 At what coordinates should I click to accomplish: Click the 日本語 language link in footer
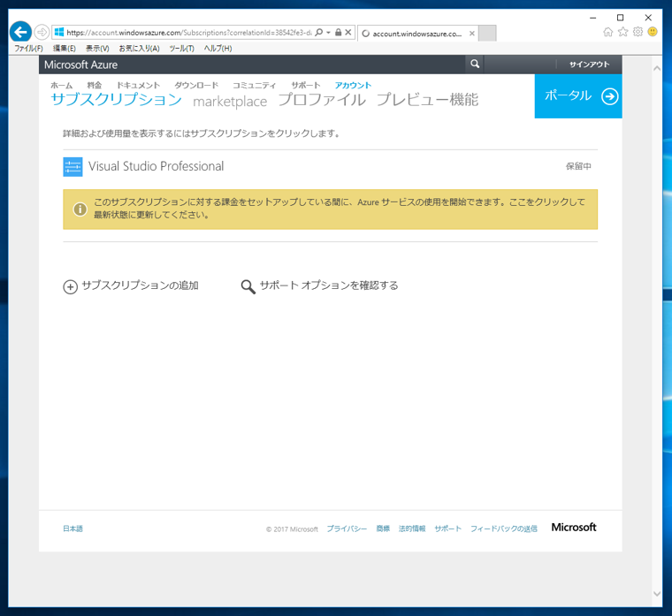(73, 529)
